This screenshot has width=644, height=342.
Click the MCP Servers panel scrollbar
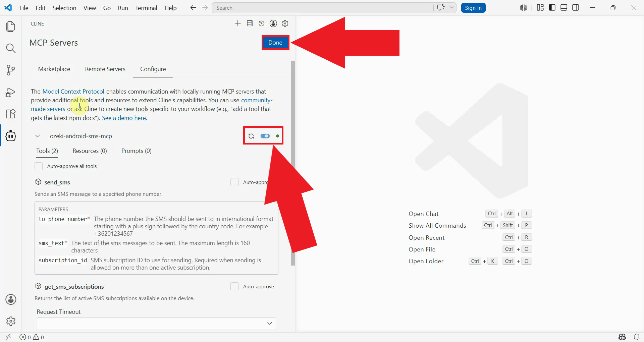(x=293, y=163)
